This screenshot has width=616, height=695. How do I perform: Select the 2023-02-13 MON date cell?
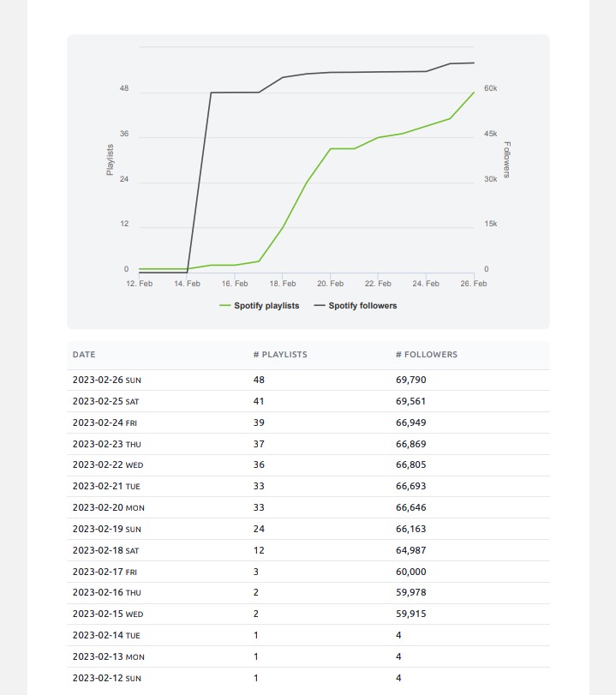click(109, 656)
